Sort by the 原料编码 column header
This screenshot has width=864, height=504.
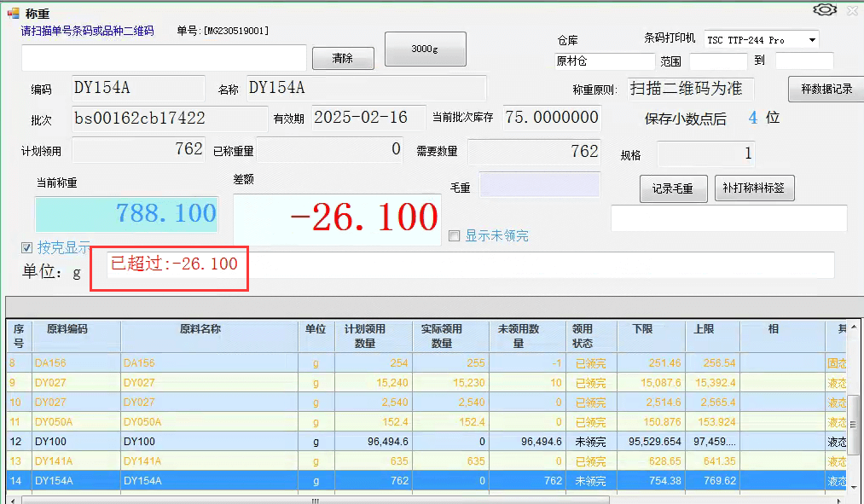(x=67, y=329)
